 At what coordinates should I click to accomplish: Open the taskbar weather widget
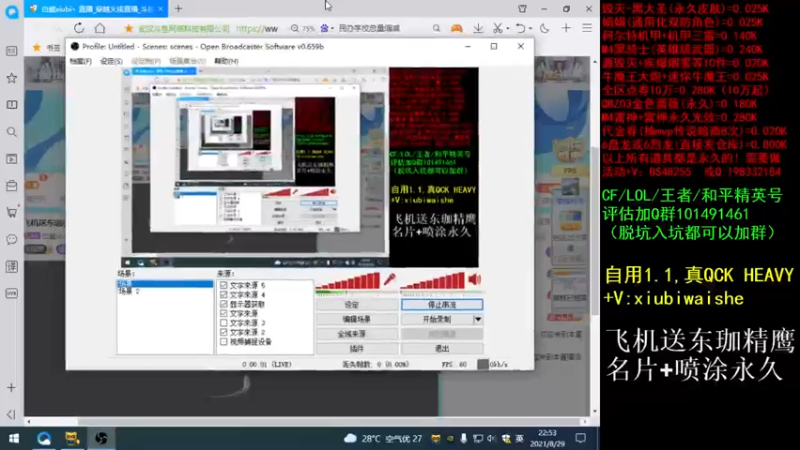tap(383, 438)
